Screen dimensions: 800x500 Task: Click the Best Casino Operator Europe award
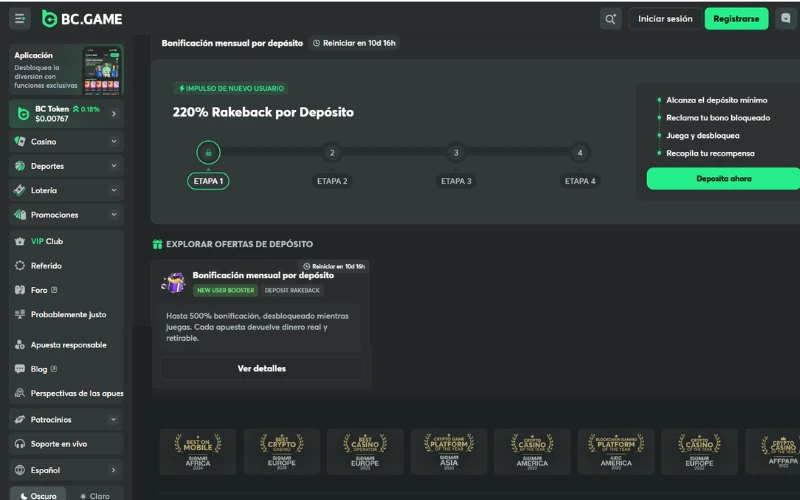pos(365,452)
